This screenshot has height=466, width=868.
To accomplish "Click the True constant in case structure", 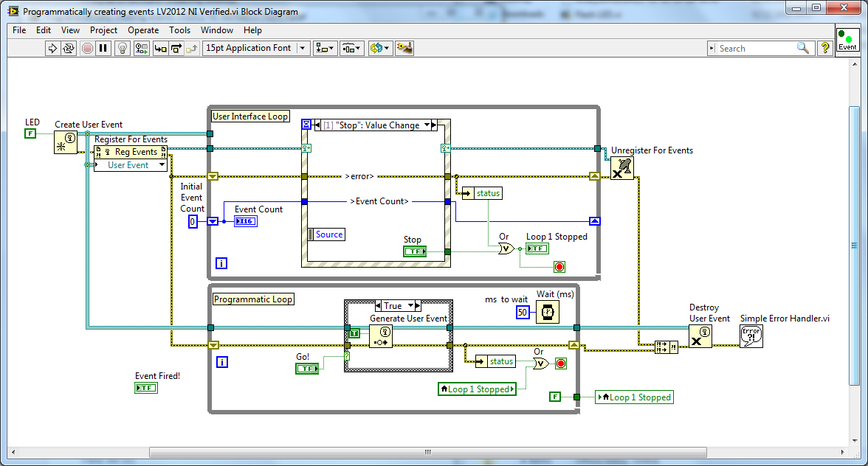I will point(355,333).
